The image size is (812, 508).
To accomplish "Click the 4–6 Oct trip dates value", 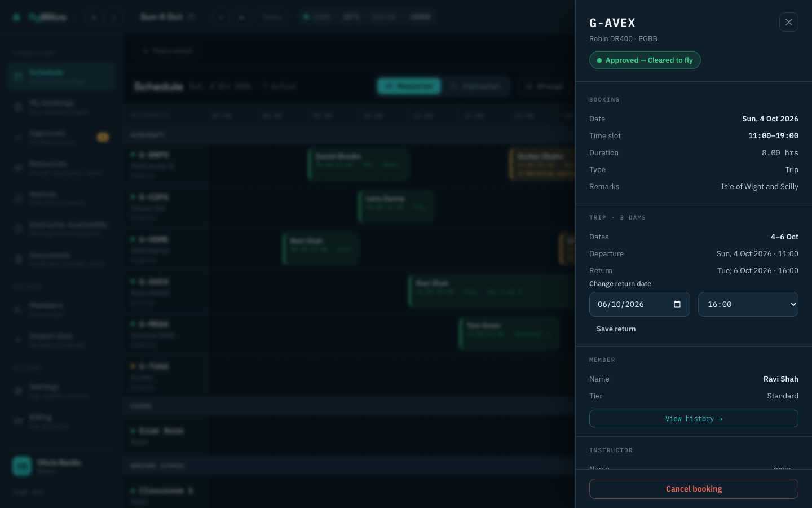I will point(784,237).
